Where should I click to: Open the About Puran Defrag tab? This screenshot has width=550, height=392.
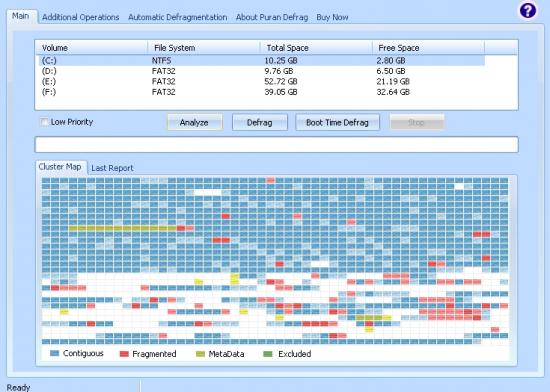coord(272,17)
